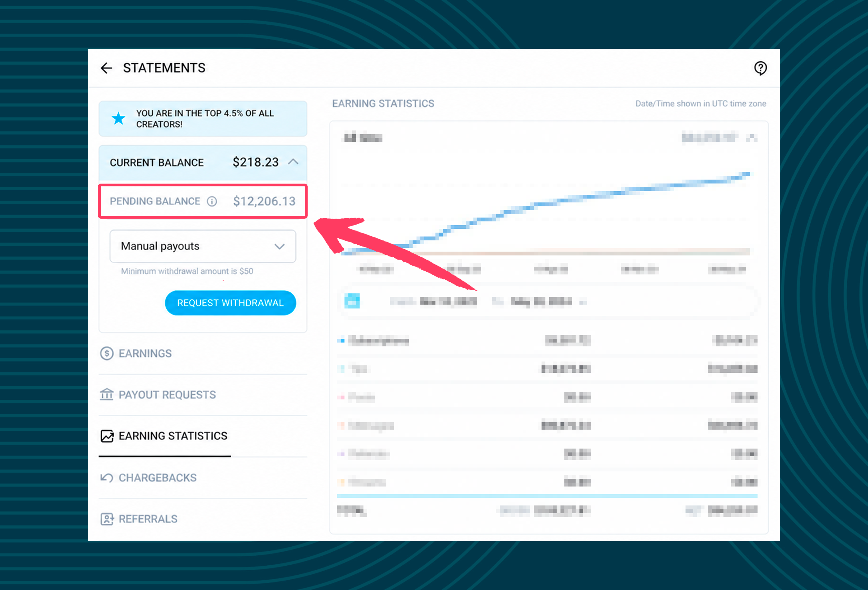868x590 pixels.
Task: Open the Referrals tab
Action: (x=203, y=519)
